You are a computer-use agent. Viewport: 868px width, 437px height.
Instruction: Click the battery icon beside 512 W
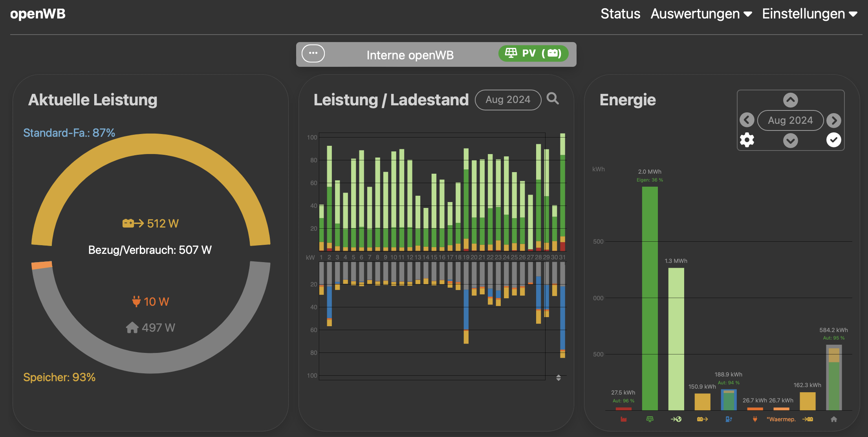[133, 223]
